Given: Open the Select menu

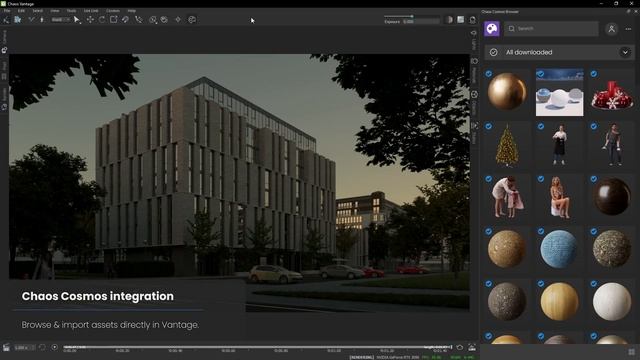Looking at the screenshot, I should point(37,11).
